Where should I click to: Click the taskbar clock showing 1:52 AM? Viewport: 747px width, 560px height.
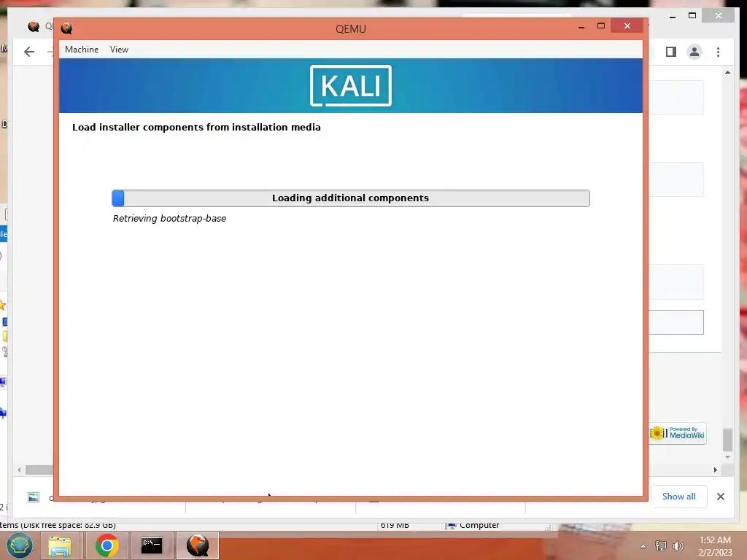click(715, 546)
